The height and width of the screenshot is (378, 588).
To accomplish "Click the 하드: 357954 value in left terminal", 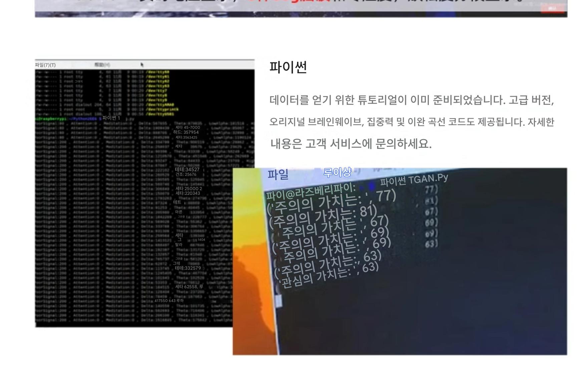I will tap(186, 132).
